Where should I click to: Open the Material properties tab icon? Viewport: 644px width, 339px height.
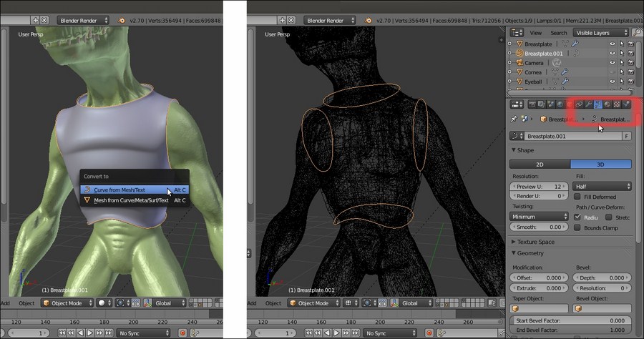click(x=608, y=104)
